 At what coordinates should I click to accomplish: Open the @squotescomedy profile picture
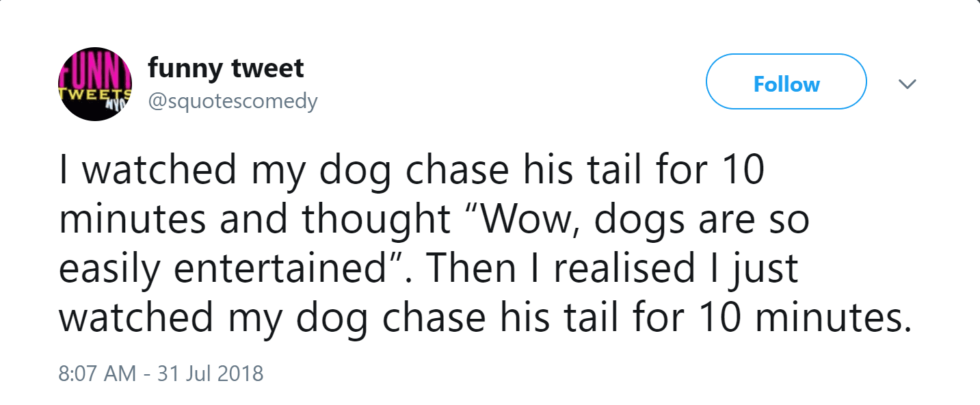point(94,83)
